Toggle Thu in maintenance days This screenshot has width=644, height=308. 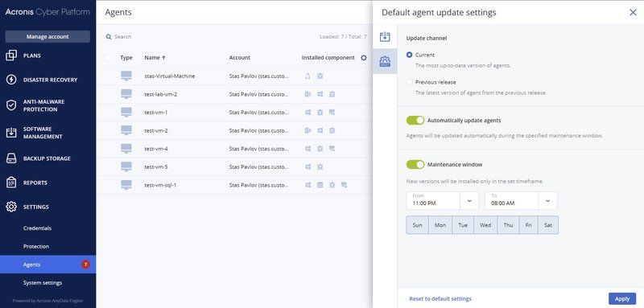[508, 225]
